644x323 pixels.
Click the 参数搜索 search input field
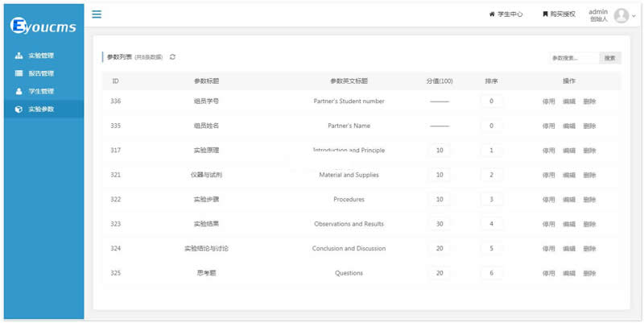(573, 58)
